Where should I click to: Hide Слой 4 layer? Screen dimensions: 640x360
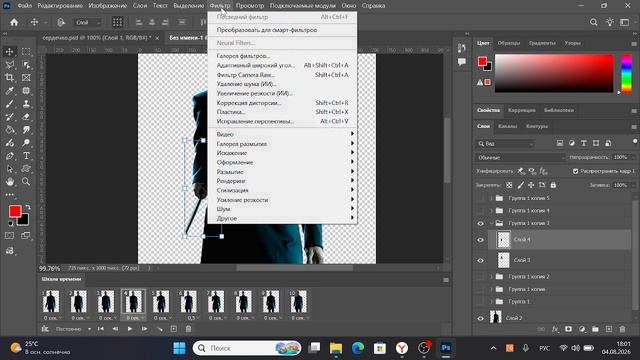tap(480, 240)
